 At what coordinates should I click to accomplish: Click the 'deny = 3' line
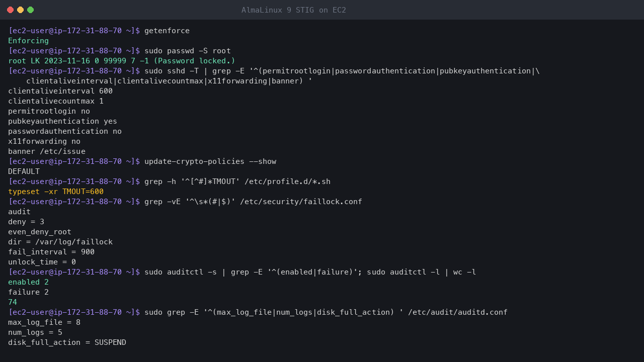(26, 222)
